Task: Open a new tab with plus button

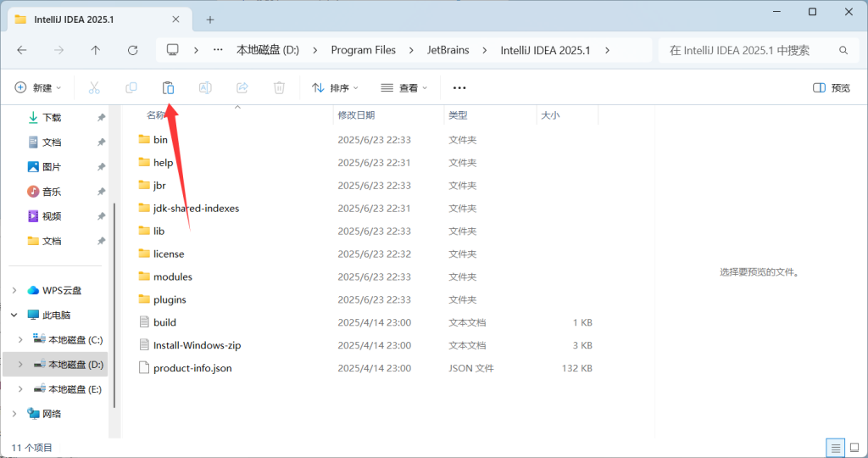Action: tap(210, 20)
